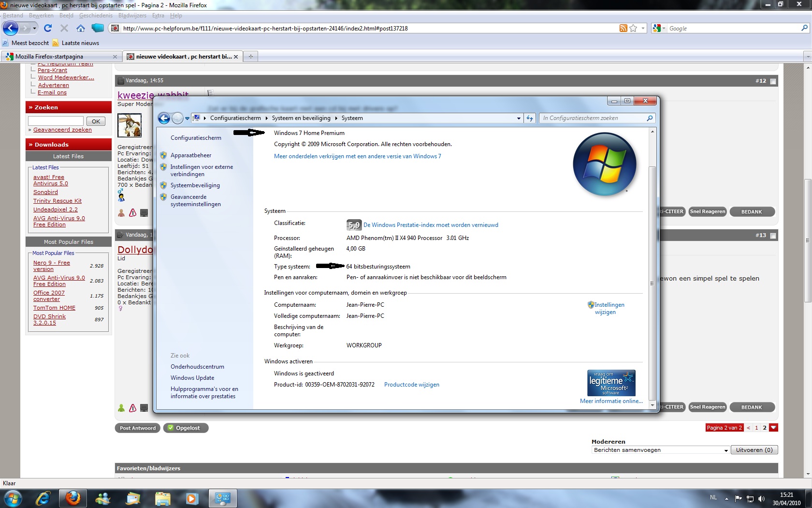Image resolution: width=812 pixels, height=508 pixels.
Task: Expand the URL bar history dropdown
Action: coord(643,29)
